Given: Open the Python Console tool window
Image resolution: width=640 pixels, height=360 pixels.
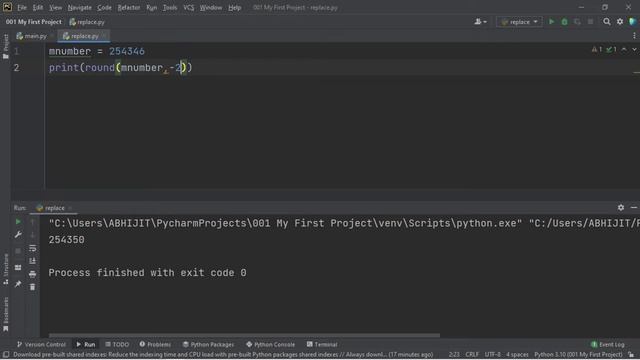Looking at the screenshot, I should [x=270, y=344].
